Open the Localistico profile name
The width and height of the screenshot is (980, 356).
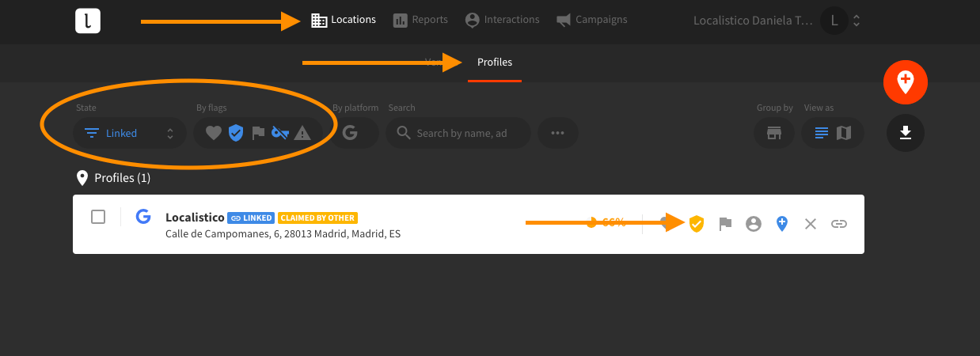tap(195, 217)
